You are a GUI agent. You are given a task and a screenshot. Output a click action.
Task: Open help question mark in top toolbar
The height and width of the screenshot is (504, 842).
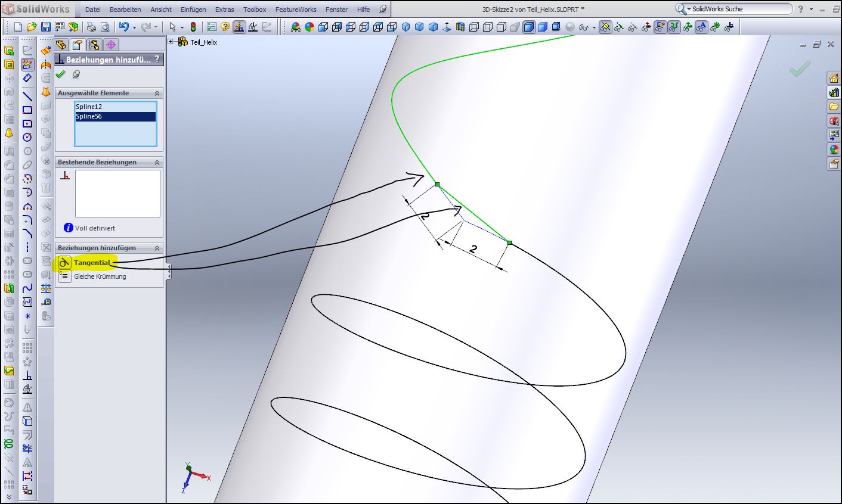click(225, 27)
